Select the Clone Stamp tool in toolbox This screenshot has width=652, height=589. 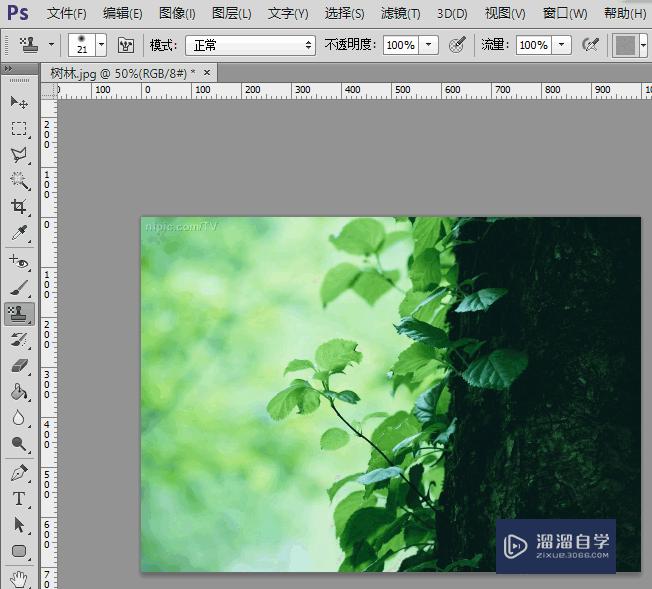19,314
